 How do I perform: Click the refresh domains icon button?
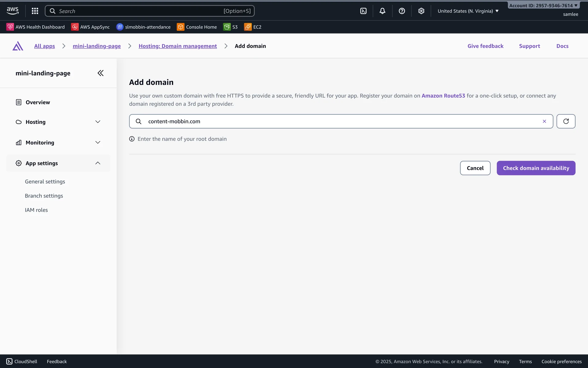[566, 121]
